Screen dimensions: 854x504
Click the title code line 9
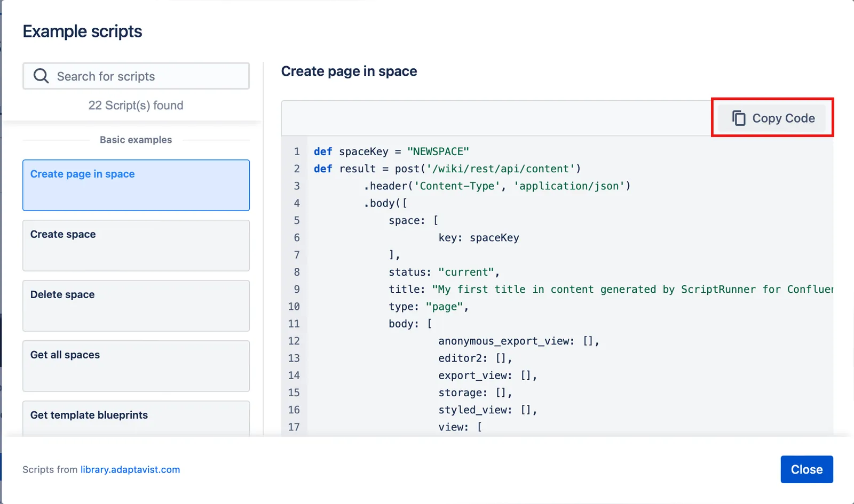(611, 289)
